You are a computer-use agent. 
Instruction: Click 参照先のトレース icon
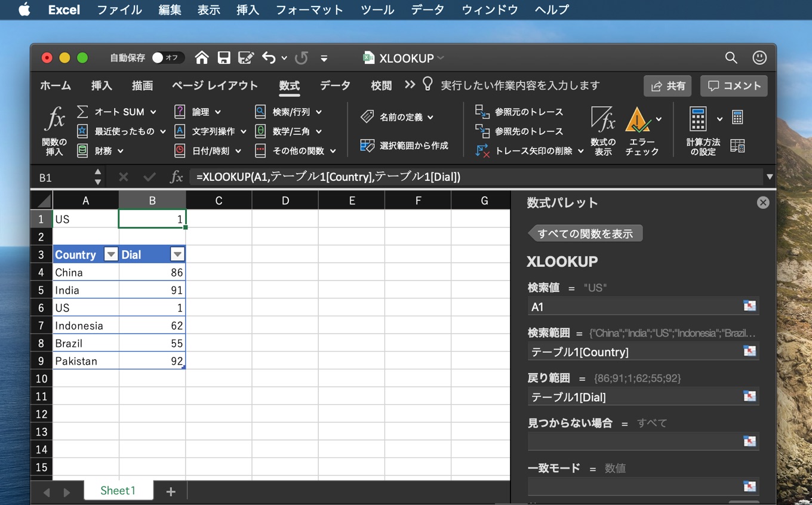(482, 131)
